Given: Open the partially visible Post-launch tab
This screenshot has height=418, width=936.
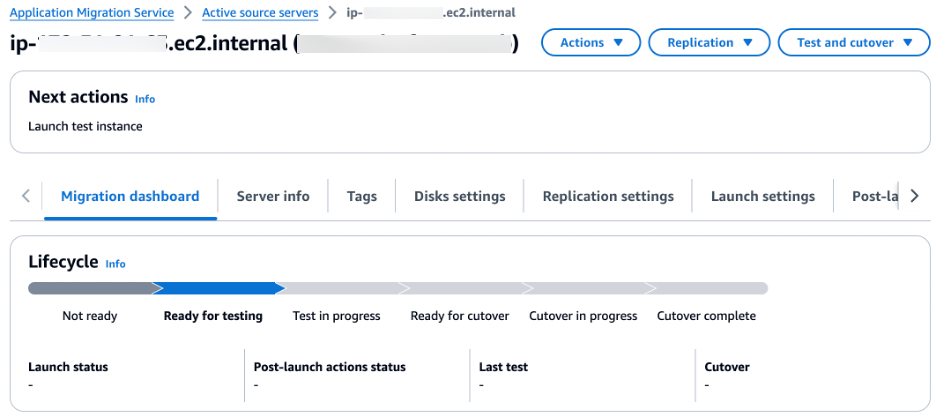Looking at the screenshot, I should coord(875,196).
